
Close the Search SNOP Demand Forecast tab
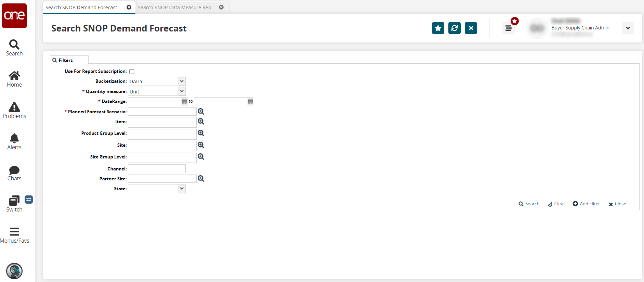129,7
